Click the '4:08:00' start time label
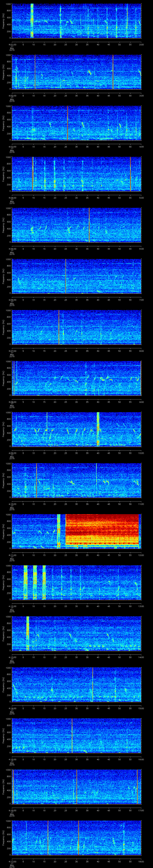 tap(12, 402)
